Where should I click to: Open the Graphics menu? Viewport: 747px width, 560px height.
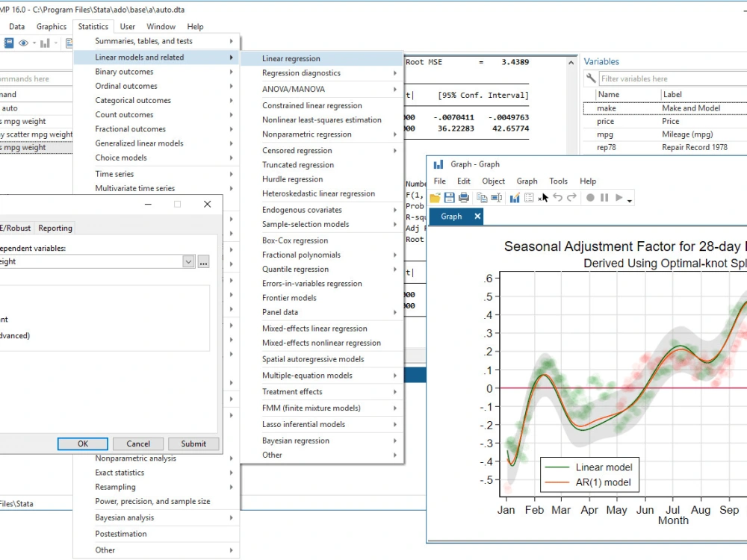click(x=52, y=27)
